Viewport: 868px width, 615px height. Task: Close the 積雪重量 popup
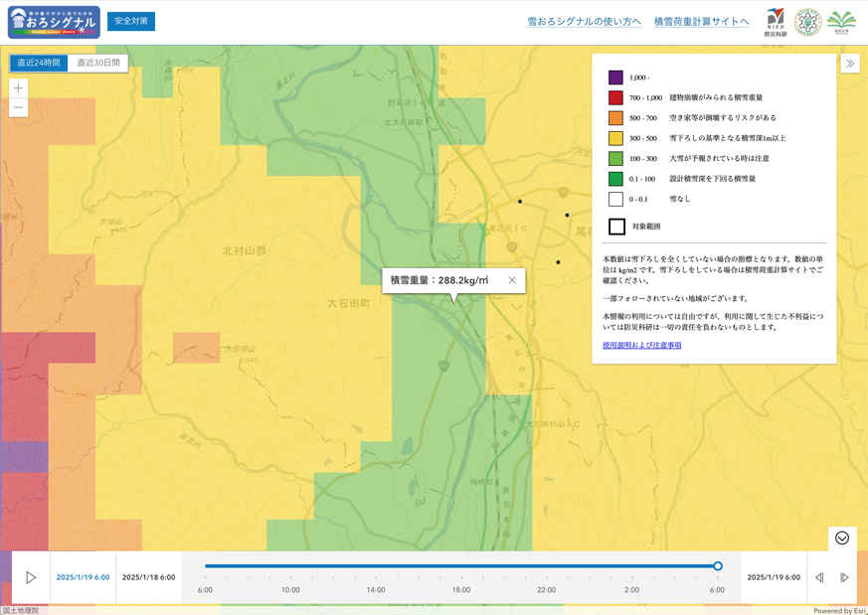click(512, 280)
